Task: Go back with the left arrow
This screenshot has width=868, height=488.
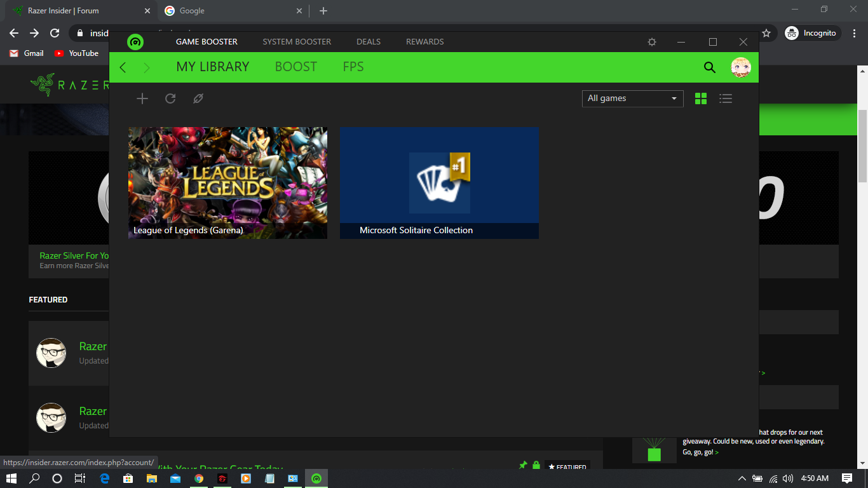Action: [x=123, y=67]
